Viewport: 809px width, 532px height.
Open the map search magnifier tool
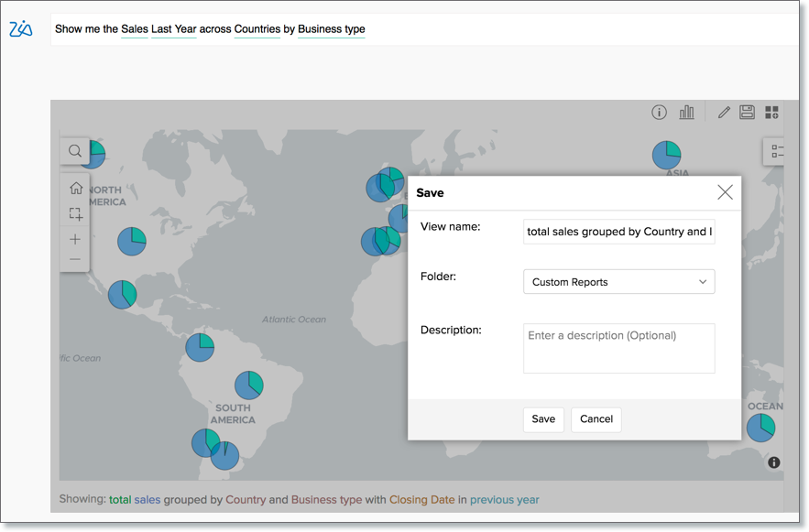click(x=75, y=151)
